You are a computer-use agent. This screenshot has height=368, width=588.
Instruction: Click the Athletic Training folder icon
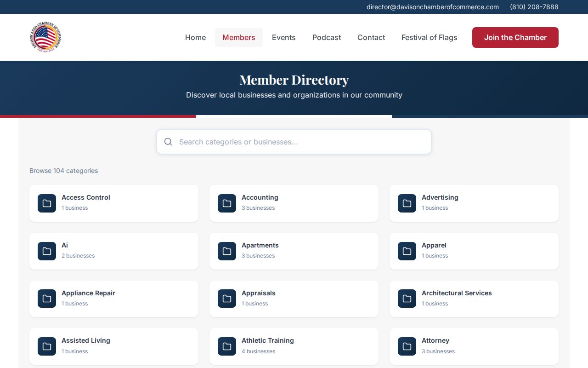227,346
